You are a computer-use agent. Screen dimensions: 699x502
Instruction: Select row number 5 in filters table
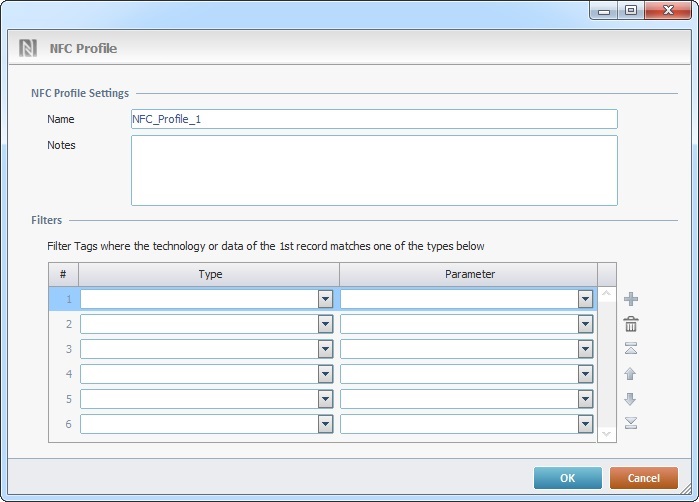coord(64,399)
